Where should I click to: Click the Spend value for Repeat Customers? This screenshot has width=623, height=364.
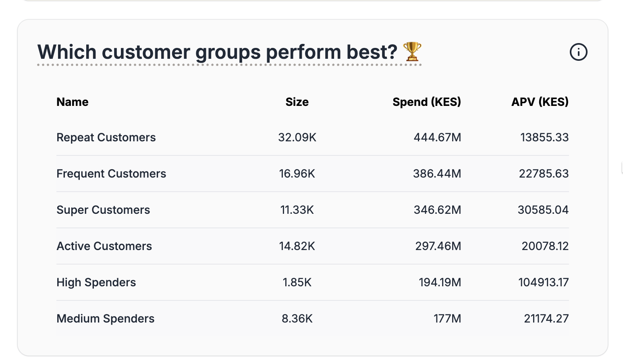pos(438,137)
